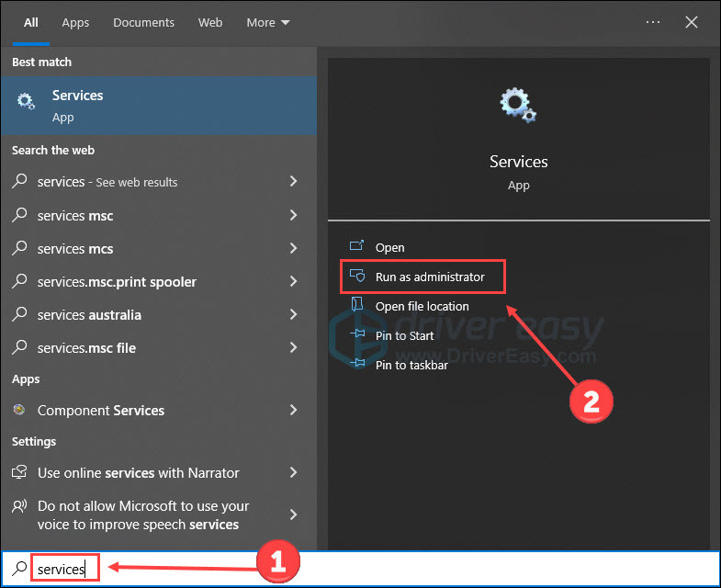Click the large Services icon in preview pane

(x=518, y=107)
